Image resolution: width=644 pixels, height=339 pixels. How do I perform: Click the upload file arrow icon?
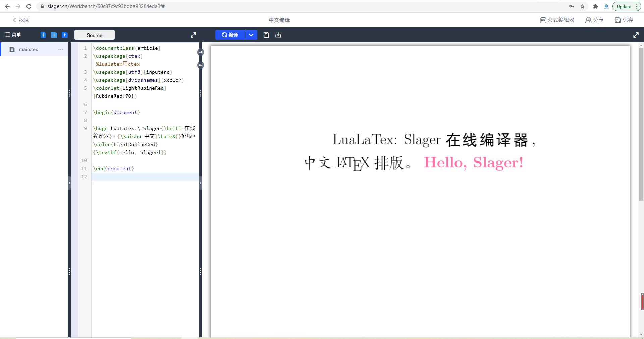coord(64,35)
